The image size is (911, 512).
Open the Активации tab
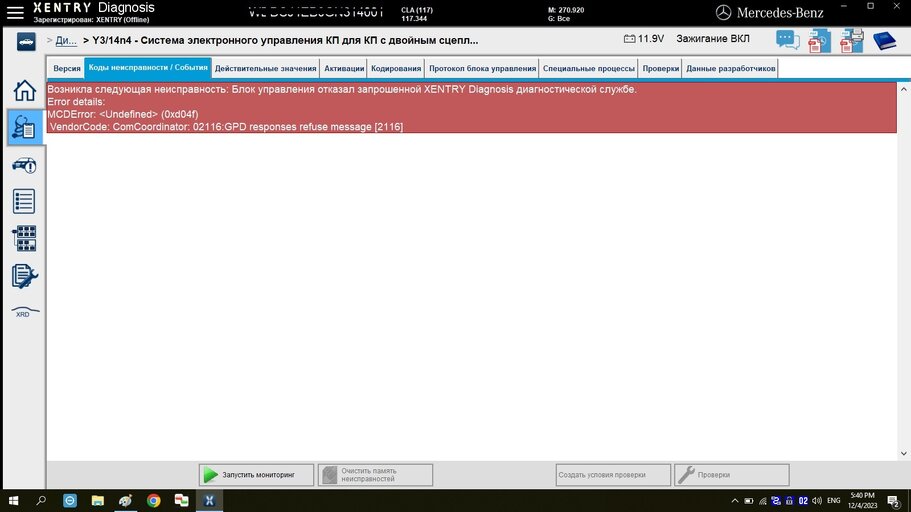[344, 69]
